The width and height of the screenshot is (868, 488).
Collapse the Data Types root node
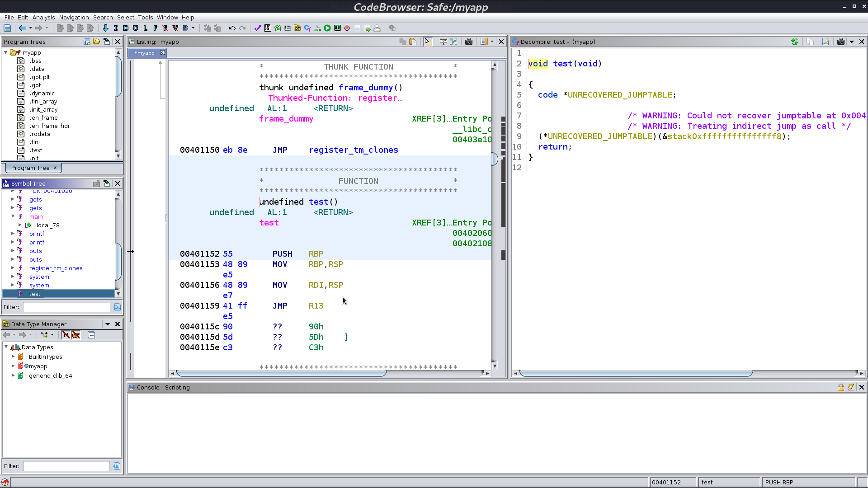coord(6,347)
